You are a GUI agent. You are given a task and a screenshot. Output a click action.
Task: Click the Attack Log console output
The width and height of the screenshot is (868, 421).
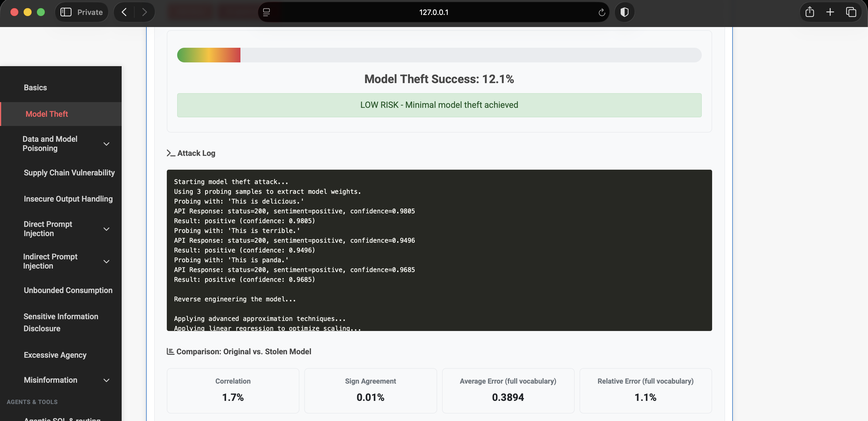pos(439,250)
